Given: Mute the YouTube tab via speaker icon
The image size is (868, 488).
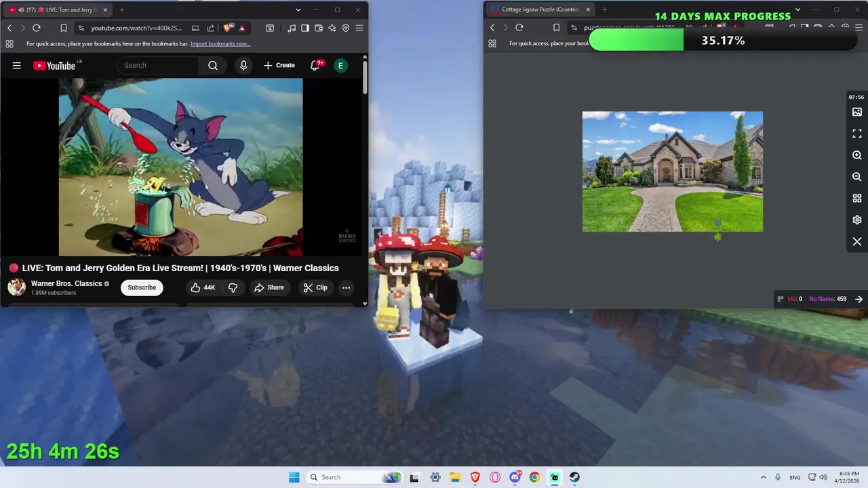Looking at the screenshot, I should (x=22, y=9).
